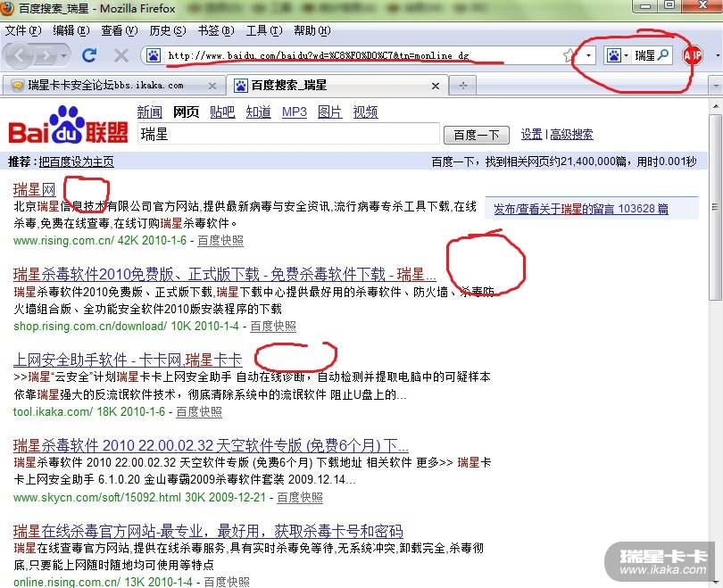Click the favicon on 瑞星卡卡安全论坛 tab
The height and width of the screenshot is (588, 723).
pyautogui.click(x=18, y=86)
